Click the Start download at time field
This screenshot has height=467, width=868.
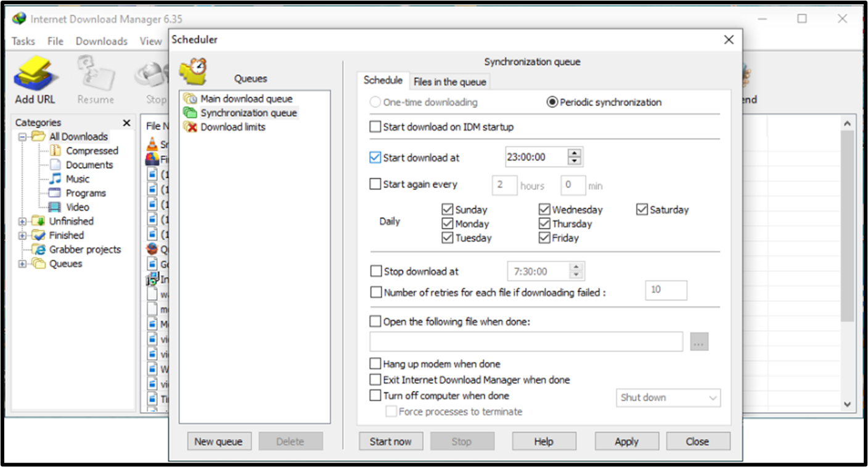pos(536,157)
